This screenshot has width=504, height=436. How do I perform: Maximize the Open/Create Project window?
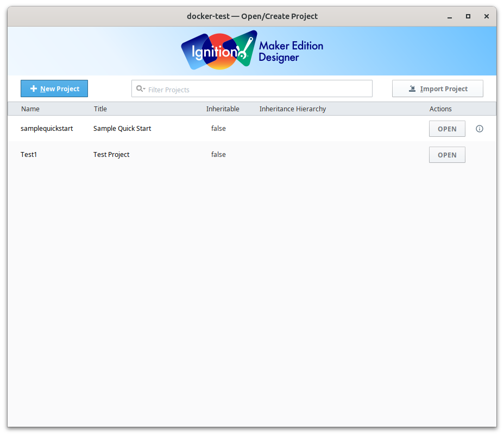click(x=468, y=16)
